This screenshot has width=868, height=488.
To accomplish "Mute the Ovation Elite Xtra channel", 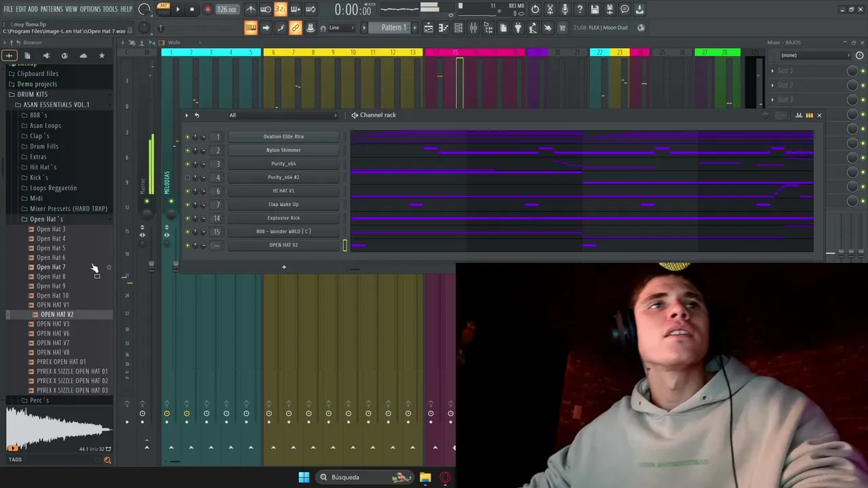I will point(188,137).
